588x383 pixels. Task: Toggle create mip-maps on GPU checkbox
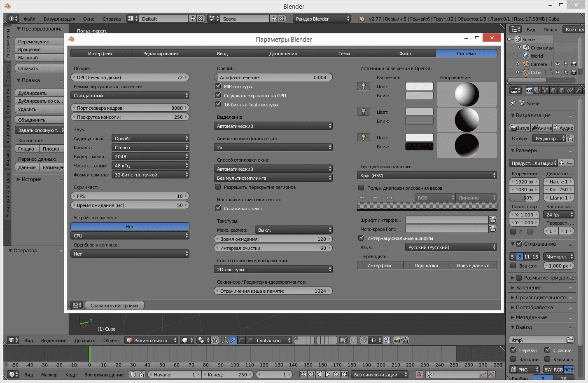(x=218, y=95)
